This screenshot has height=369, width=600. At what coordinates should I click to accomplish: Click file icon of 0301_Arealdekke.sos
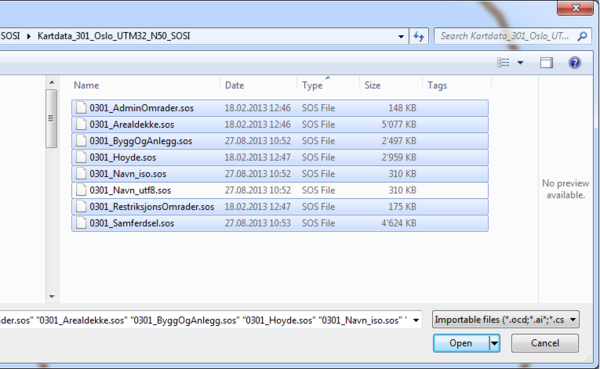pyautogui.click(x=81, y=124)
